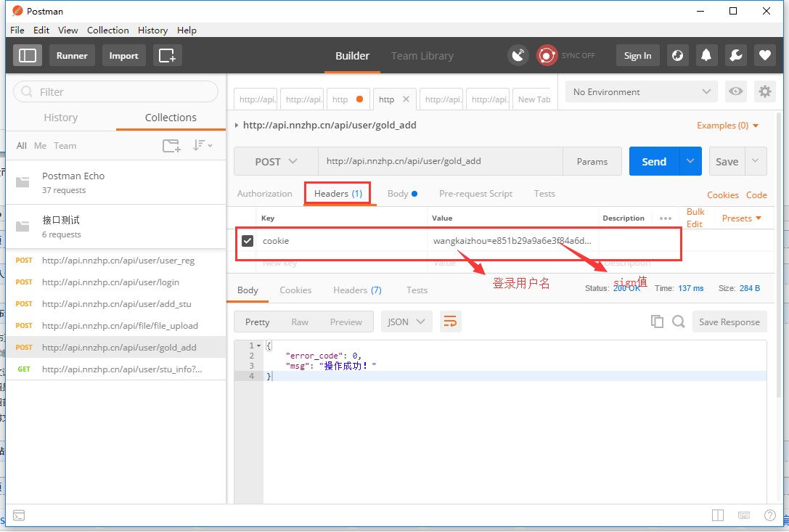Open the Cookies link beside Code

pos(722,195)
